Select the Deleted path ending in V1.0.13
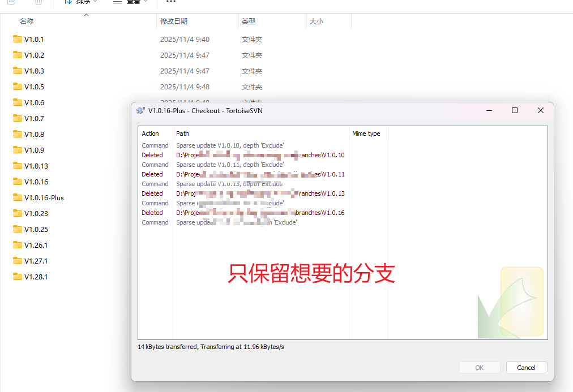This screenshot has height=392, width=573. pos(260,193)
